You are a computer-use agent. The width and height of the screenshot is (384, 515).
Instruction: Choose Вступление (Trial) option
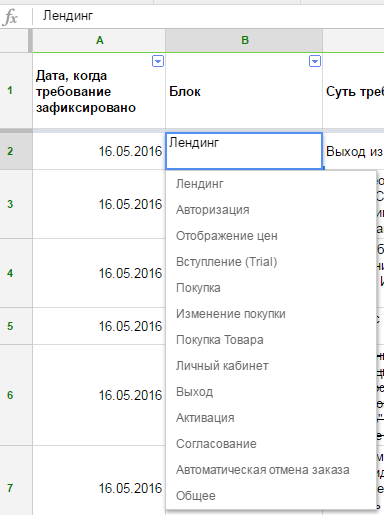pyautogui.click(x=271, y=262)
